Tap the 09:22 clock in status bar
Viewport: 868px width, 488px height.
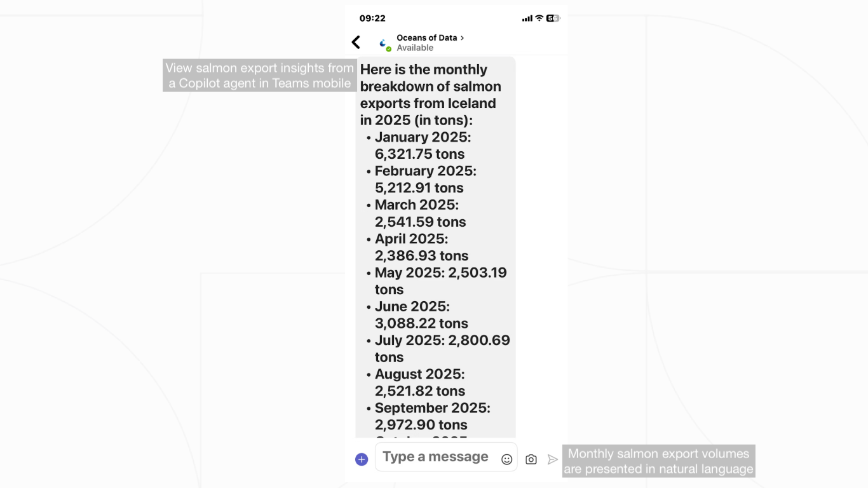point(372,18)
